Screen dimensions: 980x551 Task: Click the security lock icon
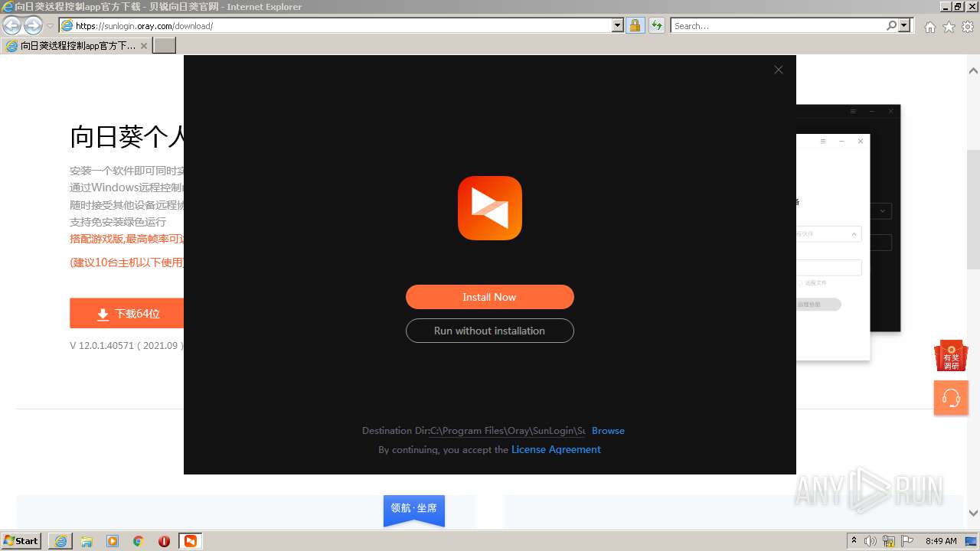click(x=635, y=26)
